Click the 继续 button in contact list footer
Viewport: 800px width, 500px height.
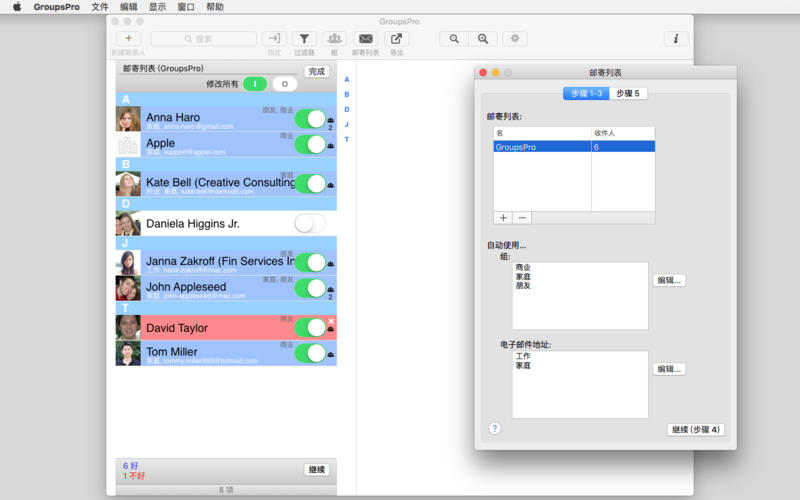(317, 469)
